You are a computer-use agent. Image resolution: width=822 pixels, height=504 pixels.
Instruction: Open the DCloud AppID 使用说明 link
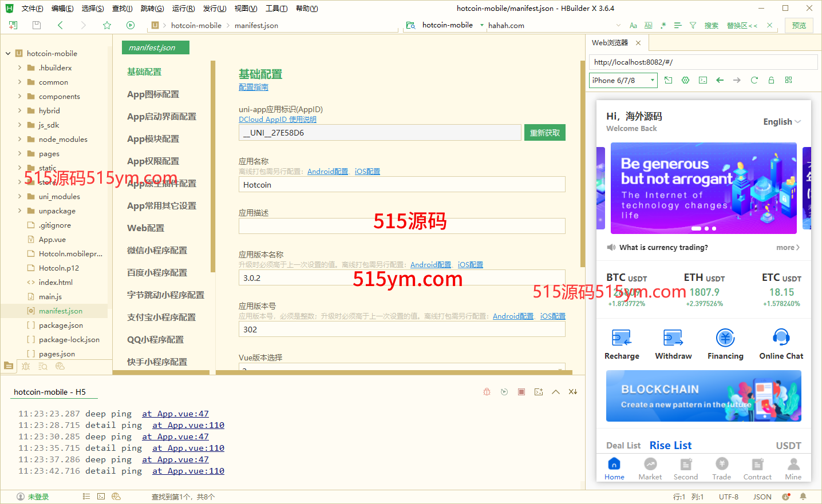277,120
